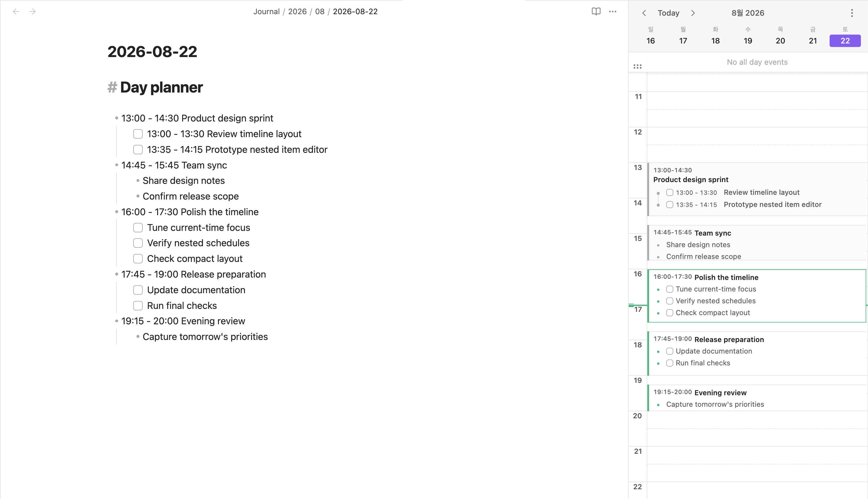Check Verify nested schedules in the note
The height and width of the screenshot is (499, 868).
138,243
